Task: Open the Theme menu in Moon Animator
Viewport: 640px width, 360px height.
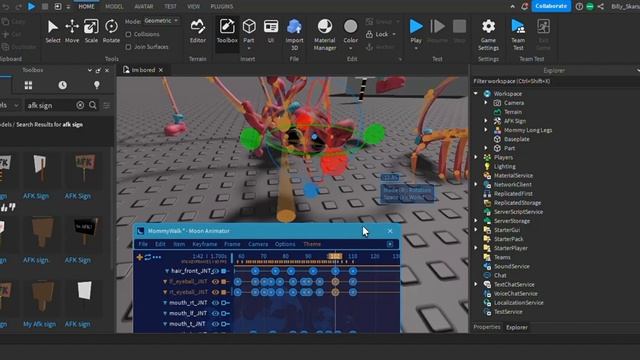Action: click(x=312, y=244)
